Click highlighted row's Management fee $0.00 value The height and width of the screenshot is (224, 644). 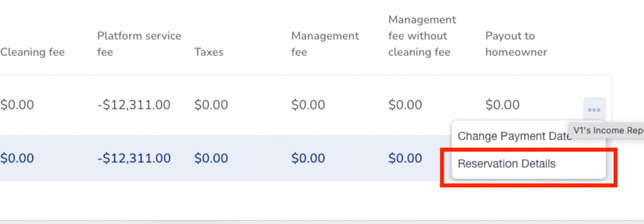click(308, 158)
